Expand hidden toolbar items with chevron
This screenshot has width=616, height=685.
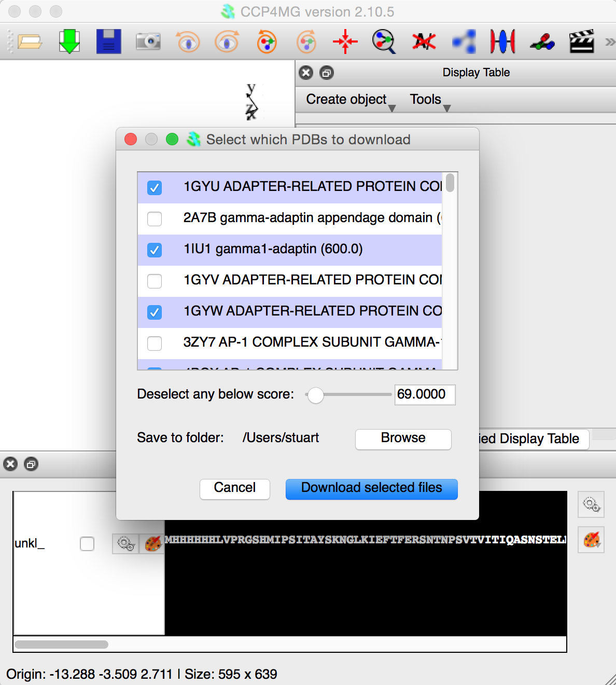(x=610, y=42)
